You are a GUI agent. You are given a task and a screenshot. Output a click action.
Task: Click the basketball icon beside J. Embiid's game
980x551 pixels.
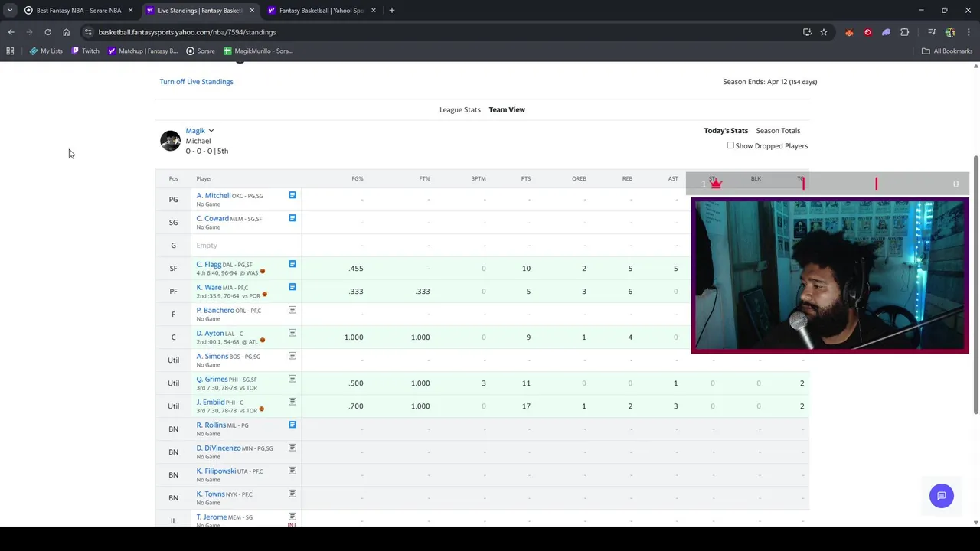click(x=262, y=409)
